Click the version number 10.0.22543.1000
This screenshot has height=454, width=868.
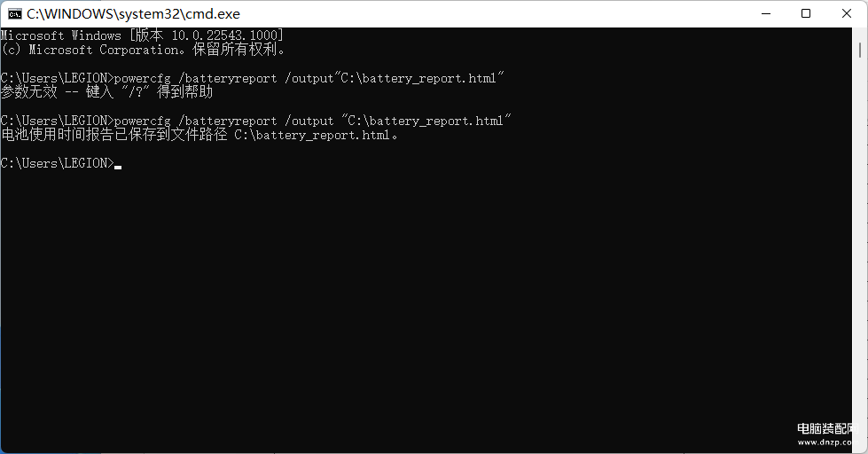point(224,35)
